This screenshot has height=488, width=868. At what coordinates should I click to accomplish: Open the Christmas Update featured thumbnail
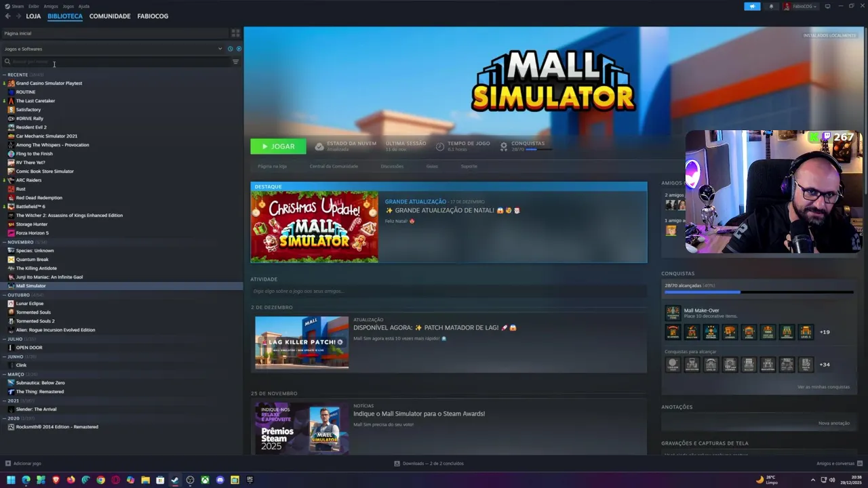coord(315,227)
